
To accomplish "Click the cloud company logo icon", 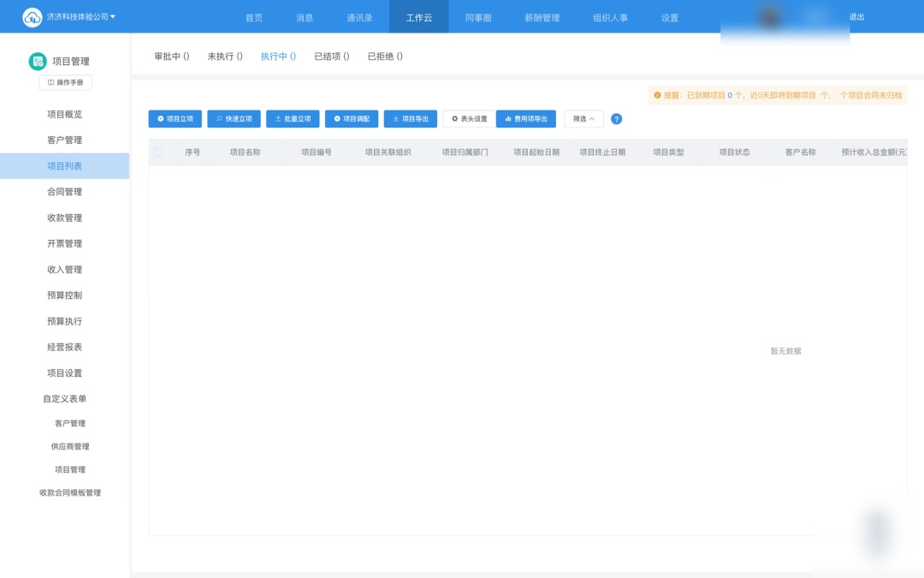I will point(32,17).
